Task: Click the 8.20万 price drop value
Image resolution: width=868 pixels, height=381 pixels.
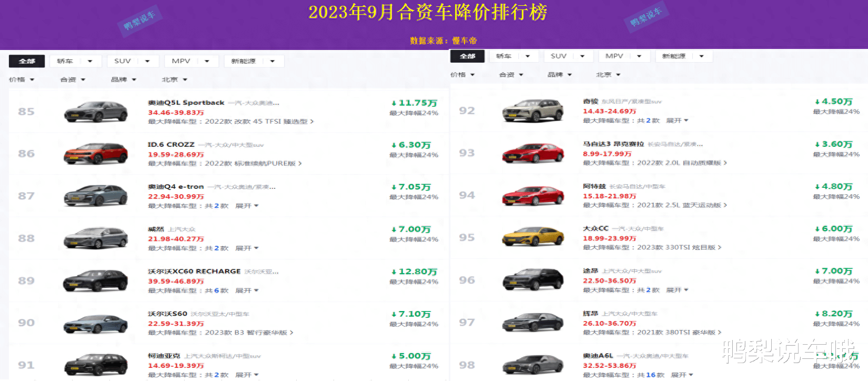Action: pyautogui.click(x=833, y=314)
